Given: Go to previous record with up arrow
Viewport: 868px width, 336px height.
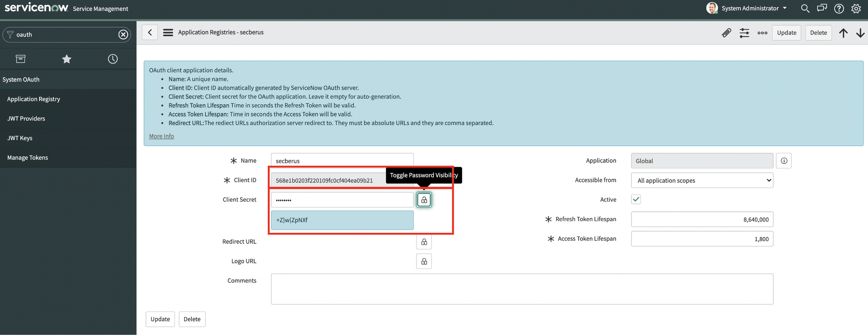Looking at the screenshot, I should [843, 33].
